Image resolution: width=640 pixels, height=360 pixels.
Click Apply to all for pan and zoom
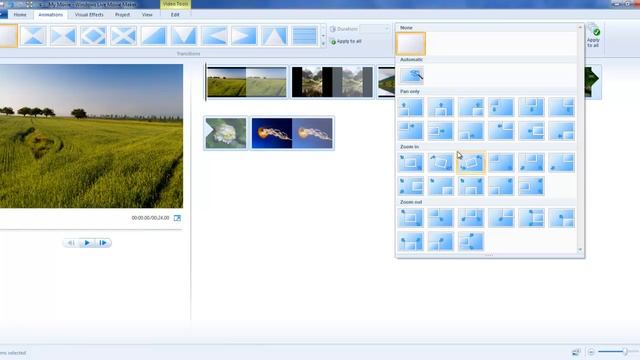point(593,36)
